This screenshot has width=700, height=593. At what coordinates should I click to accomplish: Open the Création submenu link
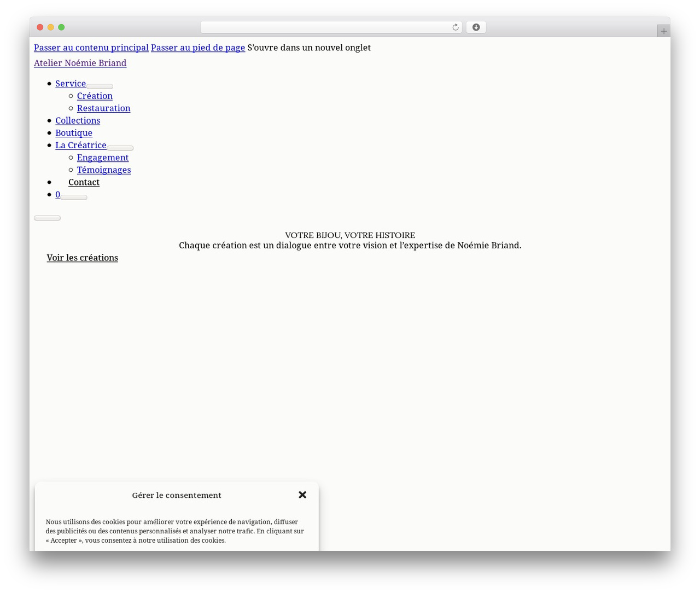pos(95,96)
